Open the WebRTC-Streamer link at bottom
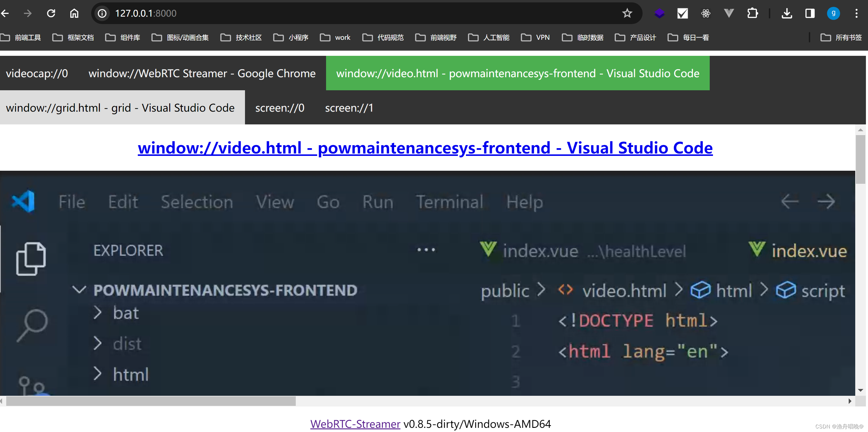The image size is (868, 432). [355, 424]
